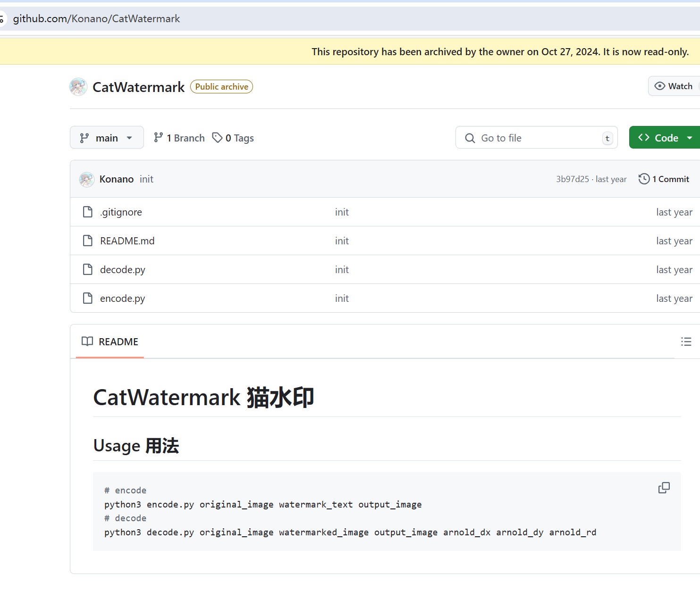700x599 pixels.
Task: Open the 0 Tags link
Action: point(233,138)
